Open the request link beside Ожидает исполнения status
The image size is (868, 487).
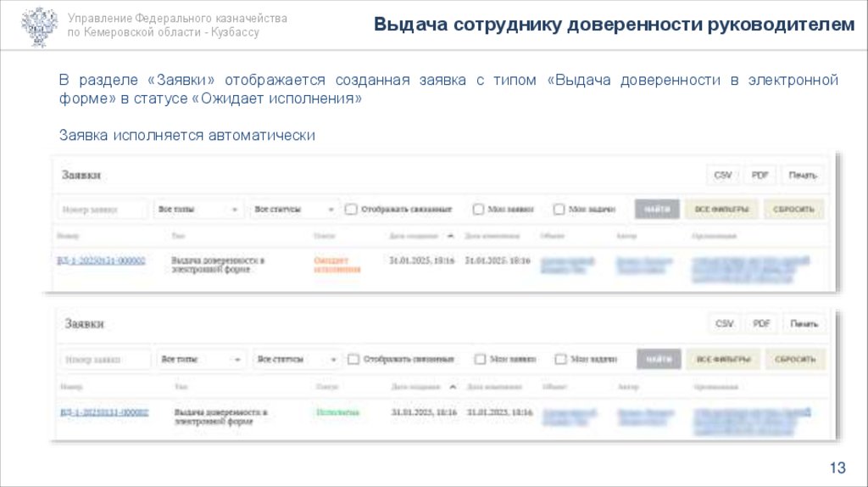click(102, 260)
